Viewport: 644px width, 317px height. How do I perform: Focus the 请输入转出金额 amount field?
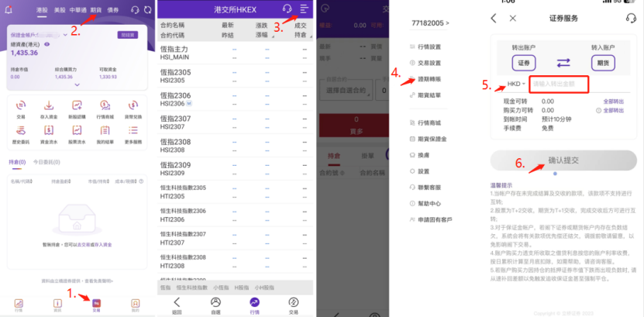point(559,84)
